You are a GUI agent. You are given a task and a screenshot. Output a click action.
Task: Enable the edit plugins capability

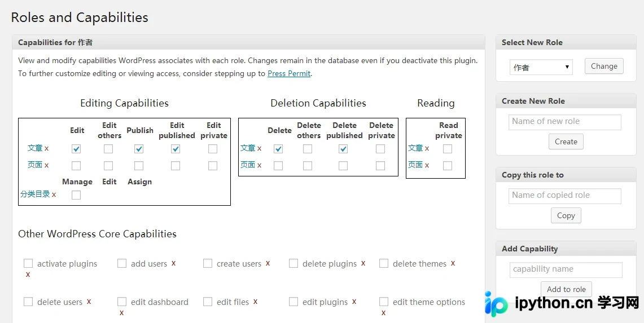[x=293, y=302]
